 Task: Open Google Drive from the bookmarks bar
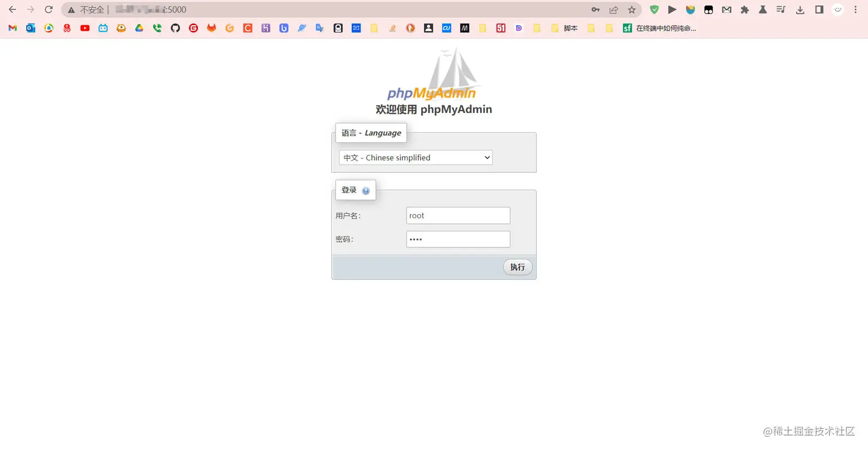pyautogui.click(x=139, y=28)
